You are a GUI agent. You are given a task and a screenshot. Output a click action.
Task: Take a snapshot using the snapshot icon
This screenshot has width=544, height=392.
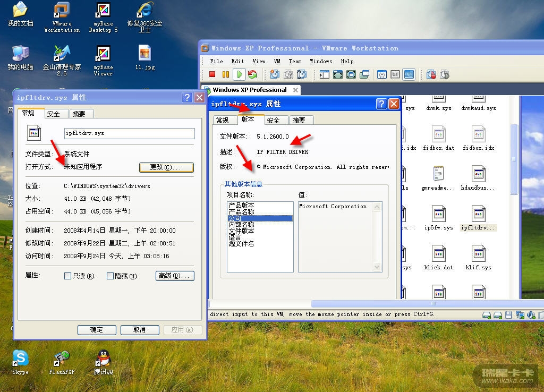275,74
